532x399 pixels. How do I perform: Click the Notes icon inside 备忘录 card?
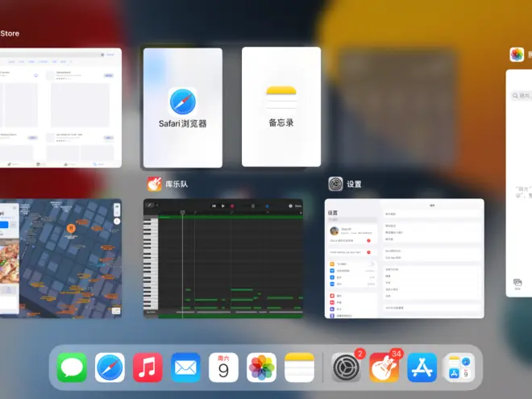(x=281, y=99)
